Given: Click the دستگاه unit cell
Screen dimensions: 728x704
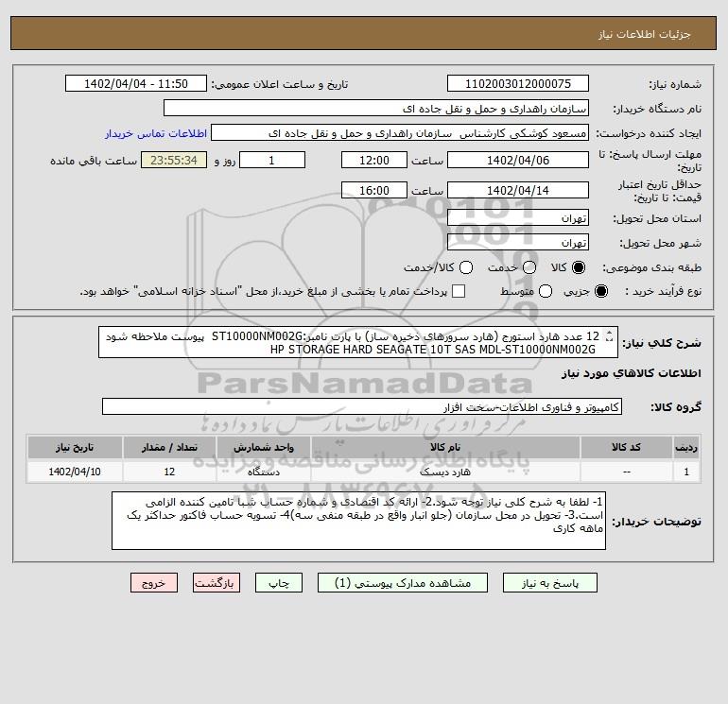Looking at the screenshot, I should coord(263,472).
